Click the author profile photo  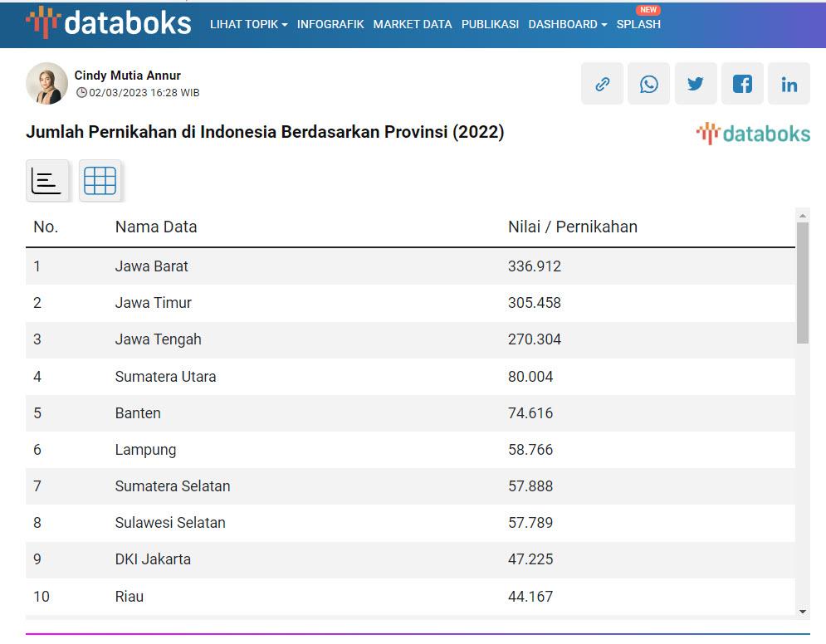pyautogui.click(x=46, y=84)
